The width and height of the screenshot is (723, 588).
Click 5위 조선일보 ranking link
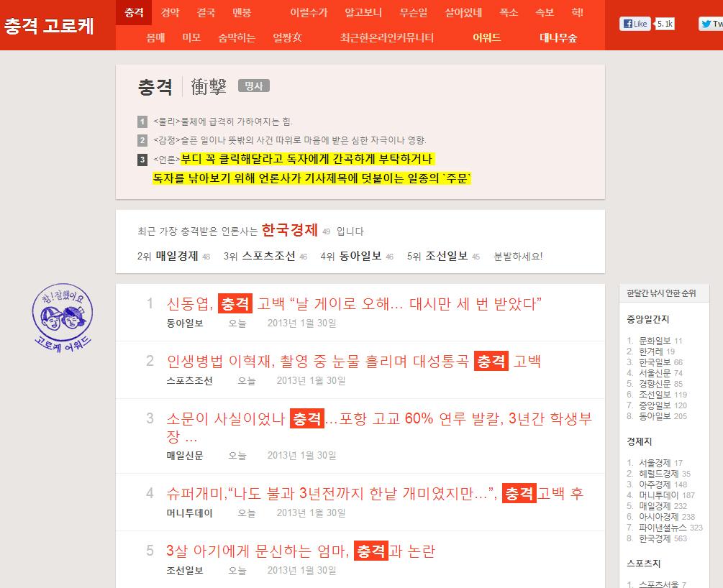pyautogui.click(x=446, y=256)
